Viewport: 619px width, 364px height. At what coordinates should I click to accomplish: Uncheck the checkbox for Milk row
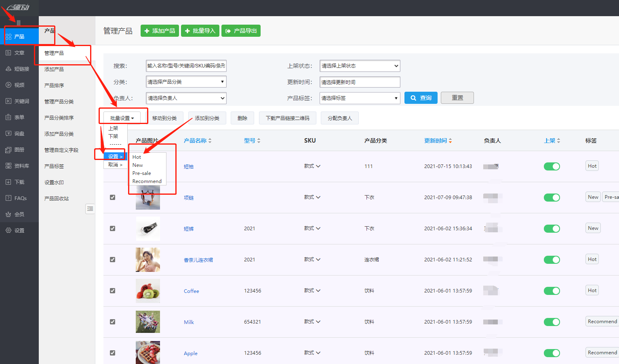tap(112, 322)
